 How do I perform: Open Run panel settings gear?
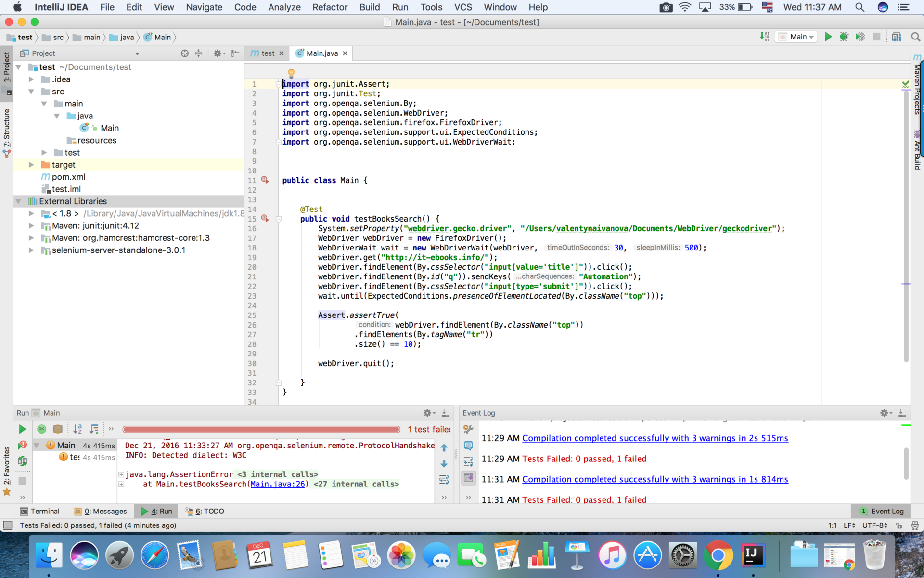(429, 413)
